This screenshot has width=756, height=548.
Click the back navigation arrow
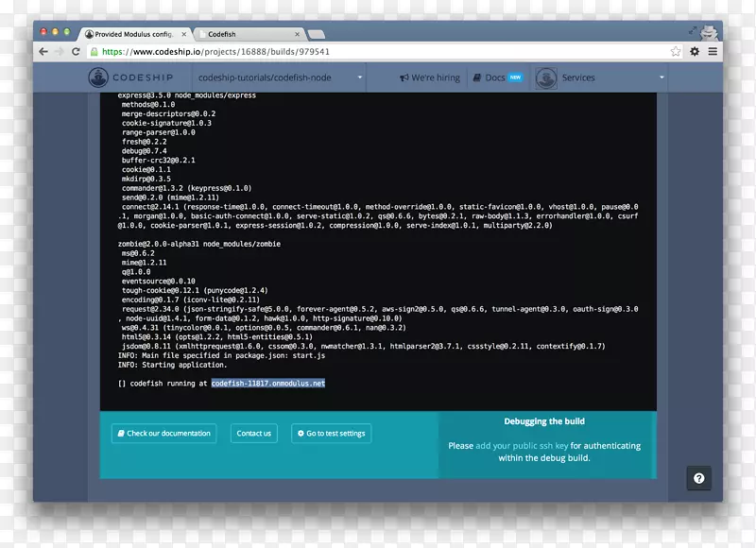point(43,51)
